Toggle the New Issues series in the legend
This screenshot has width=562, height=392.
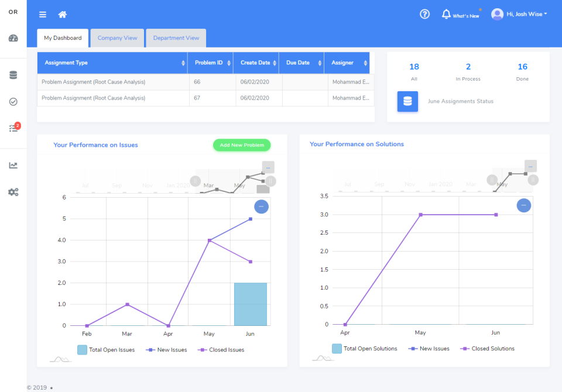point(165,349)
